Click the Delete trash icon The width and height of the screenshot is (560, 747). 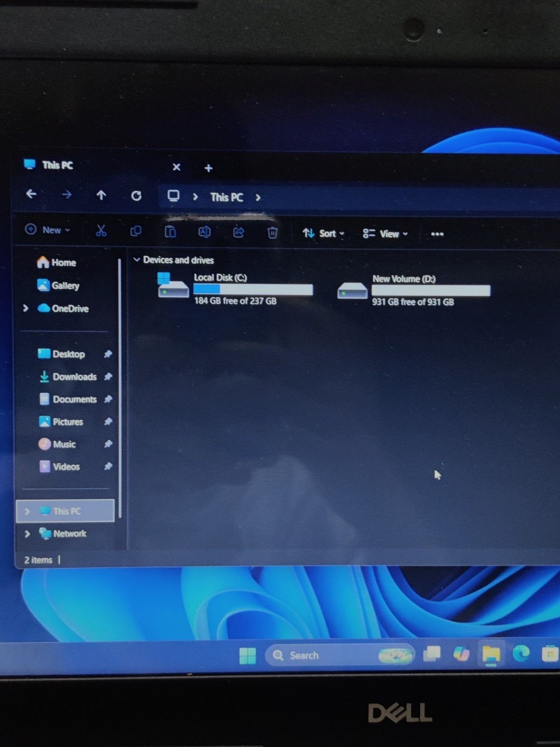pyautogui.click(x=273, y=233)
